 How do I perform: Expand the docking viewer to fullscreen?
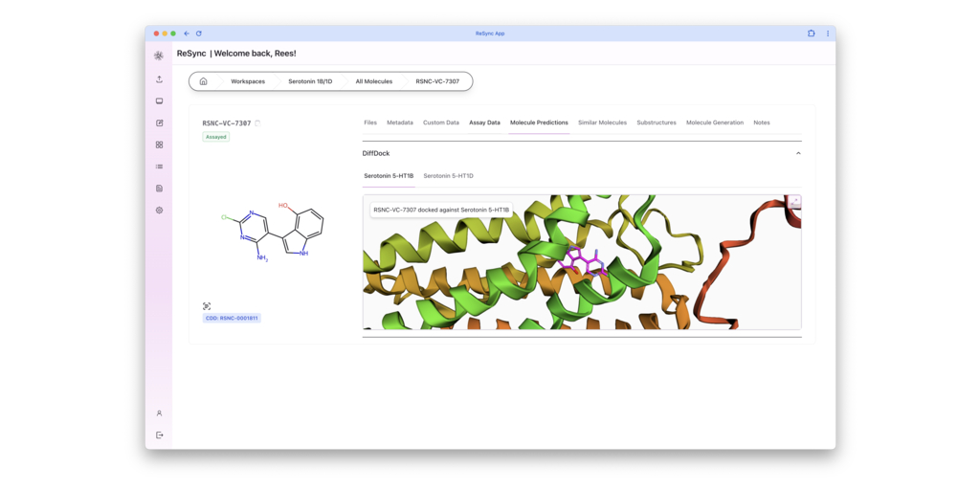[794, 202]
